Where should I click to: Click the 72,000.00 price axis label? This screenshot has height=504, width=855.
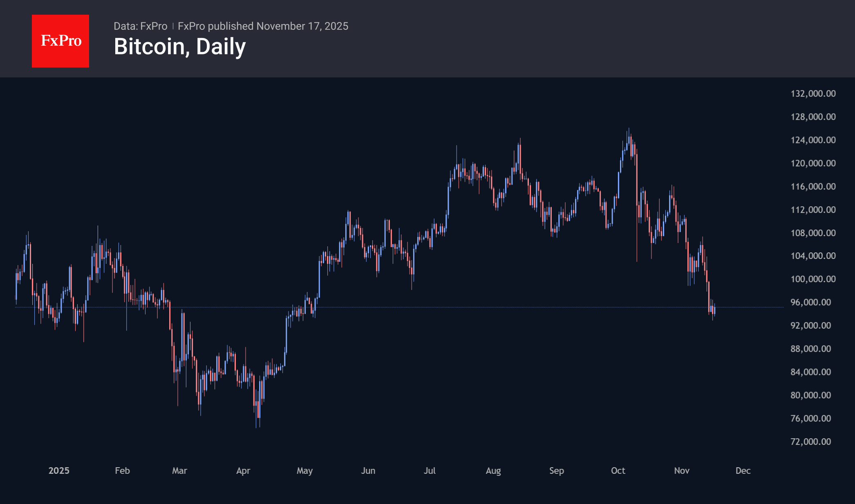click(x=810, y=442)
